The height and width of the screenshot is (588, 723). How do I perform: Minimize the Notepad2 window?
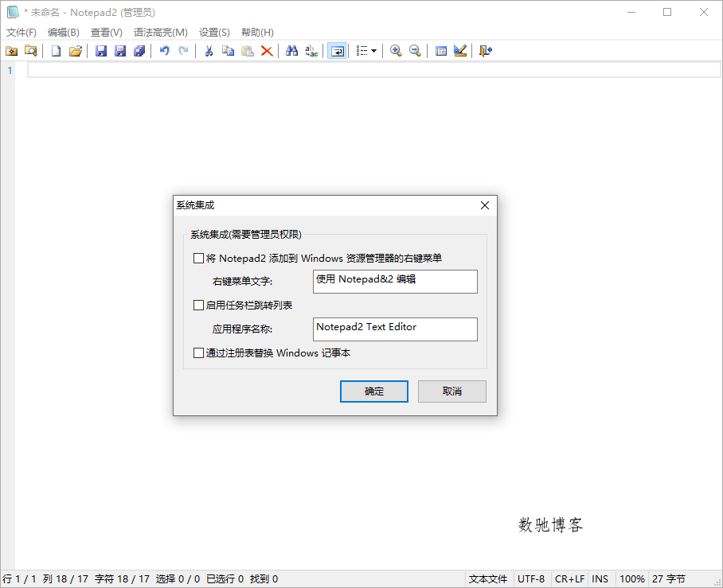coord(631,12)
